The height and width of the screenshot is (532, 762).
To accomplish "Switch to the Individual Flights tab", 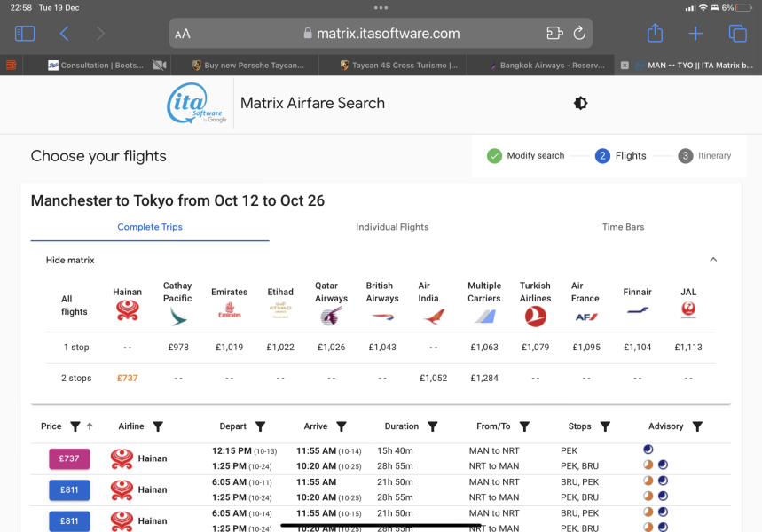I will coord(392,227).
